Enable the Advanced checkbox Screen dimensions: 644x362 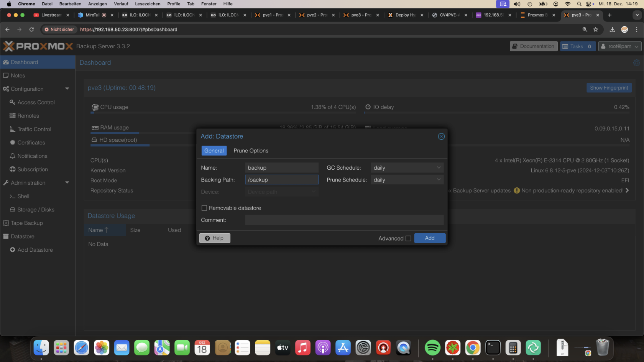click(x=408, y=238)
